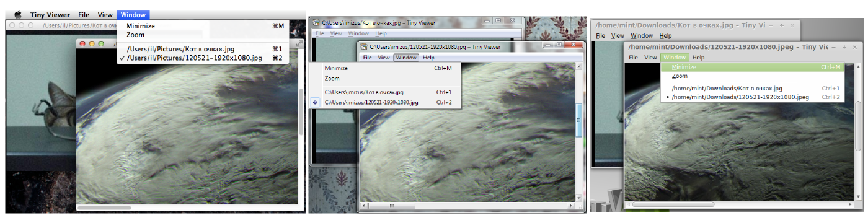Screen dimensions: 868x223
Task: Click the plus button on Linux 120521 window titlebar
Action: tap(844, 46)
